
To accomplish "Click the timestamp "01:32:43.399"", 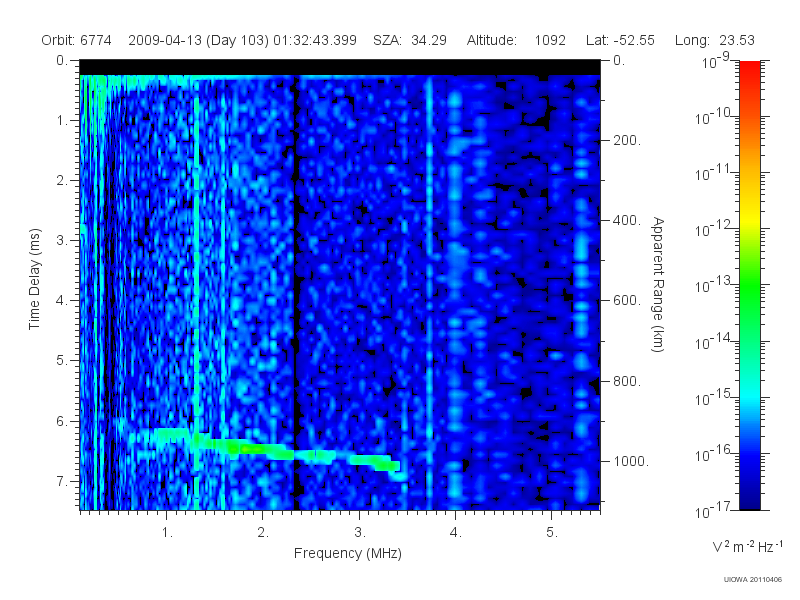I will coord(315,40).
